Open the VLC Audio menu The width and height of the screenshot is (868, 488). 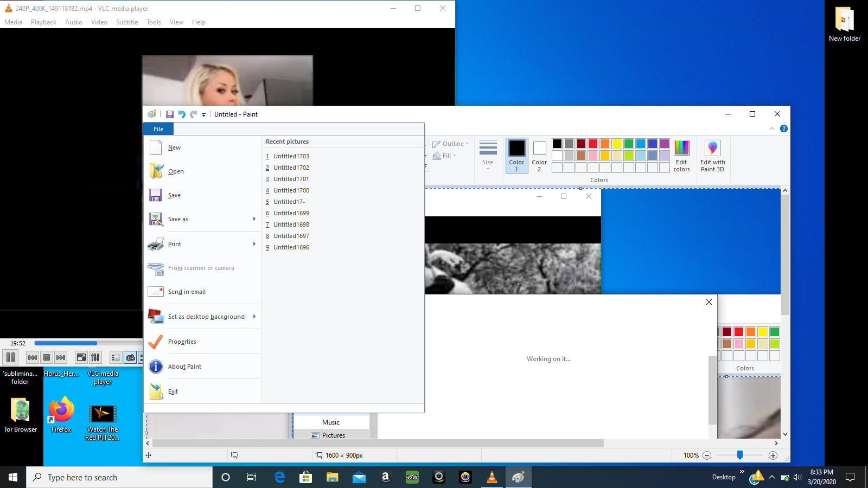74,22
